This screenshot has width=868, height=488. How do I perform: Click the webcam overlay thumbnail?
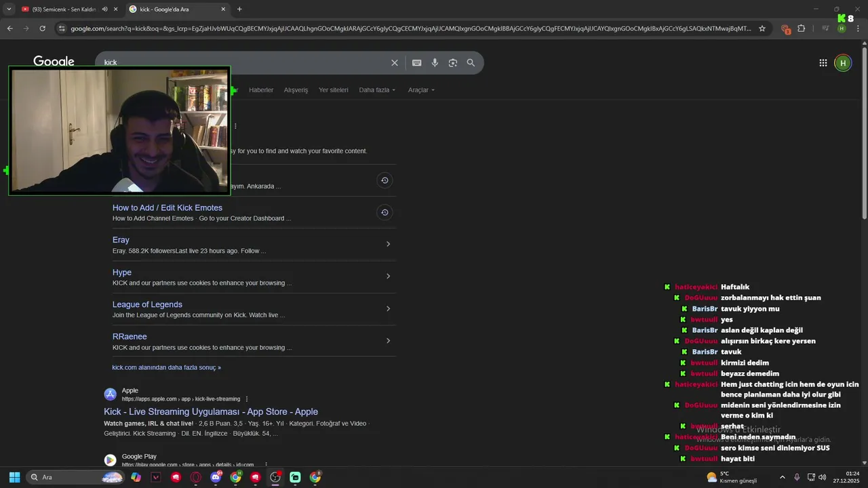pyautogui.click(x=119, y=130)
